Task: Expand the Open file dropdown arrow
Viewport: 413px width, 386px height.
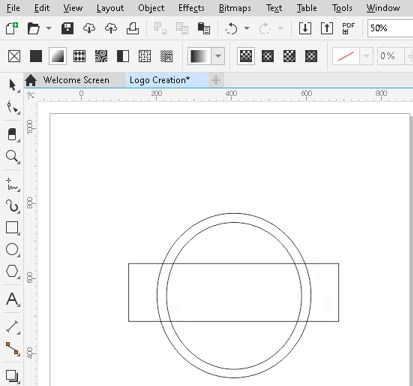Action: (49, 28)
